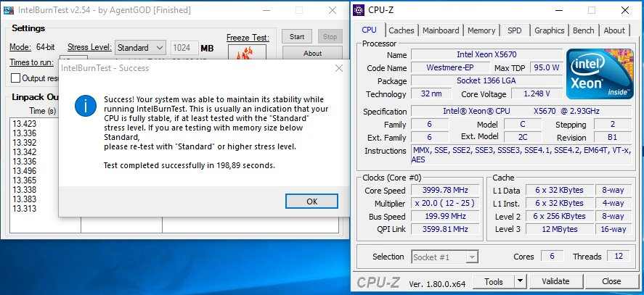Click the flame Freeze Test icon
Screen dimensions: 644x295
click(248, 52)
